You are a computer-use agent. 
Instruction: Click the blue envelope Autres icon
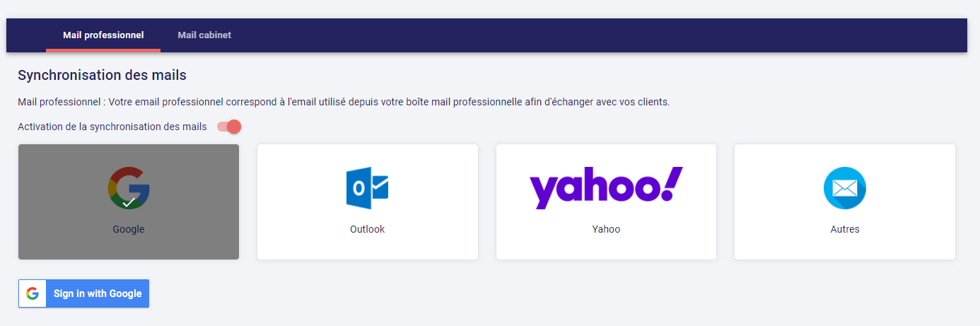coord(845,188)
